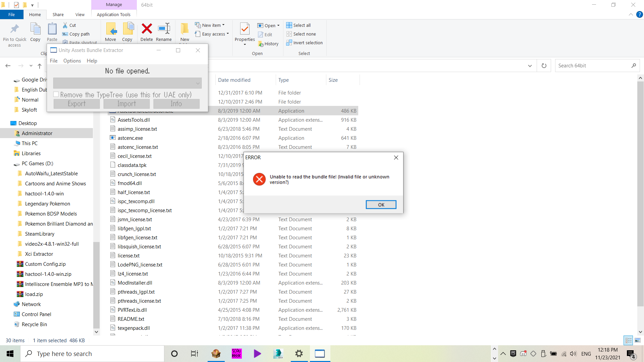
Task: Select the Copy icon in Home ribbon
Action: click(35, 32)
